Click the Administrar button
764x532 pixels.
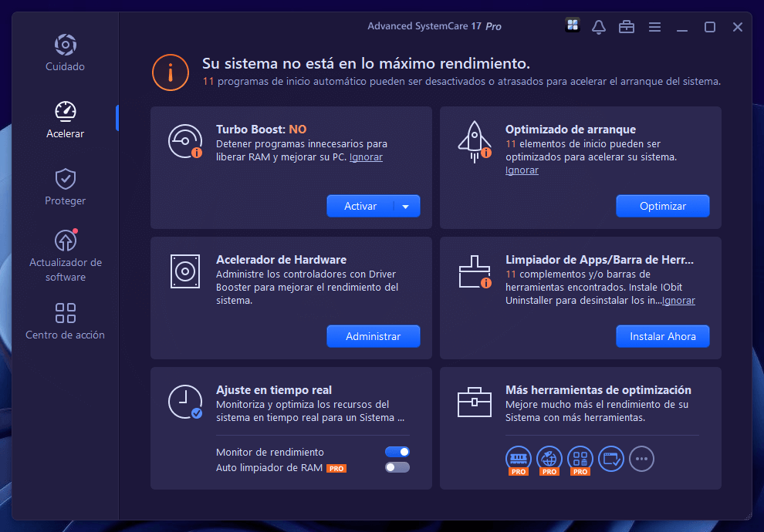(374, 336)
